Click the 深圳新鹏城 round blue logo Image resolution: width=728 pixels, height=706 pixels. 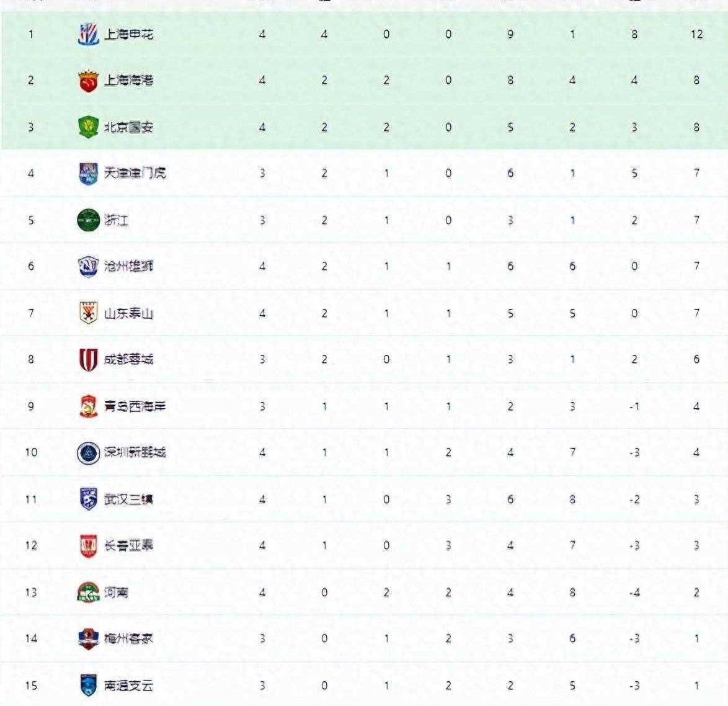pos(88,452)
